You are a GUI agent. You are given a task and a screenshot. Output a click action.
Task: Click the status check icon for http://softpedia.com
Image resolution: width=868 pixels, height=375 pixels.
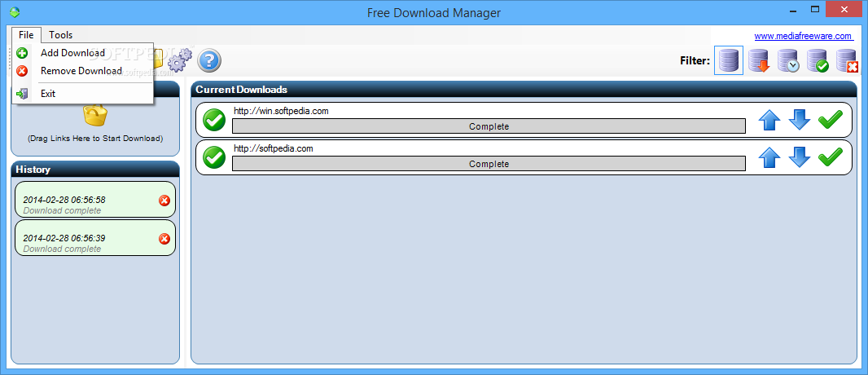click(x=214, y=158)
